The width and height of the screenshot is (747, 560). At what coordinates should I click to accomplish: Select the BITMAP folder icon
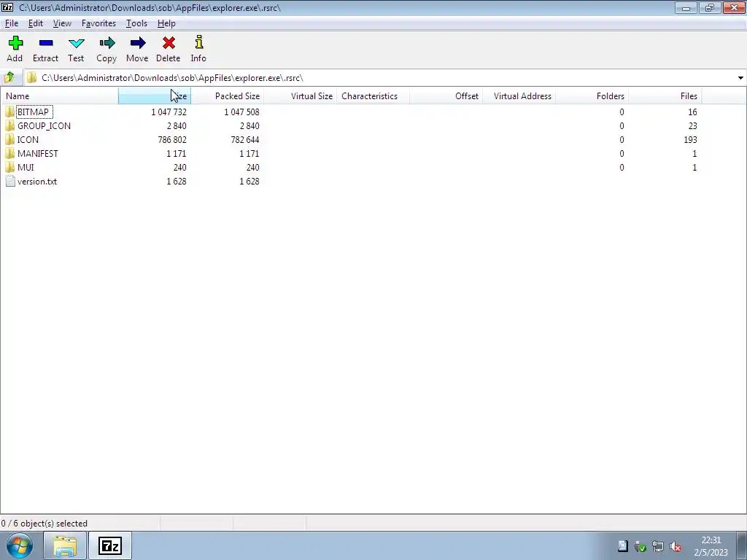click(x=10, y=112)
